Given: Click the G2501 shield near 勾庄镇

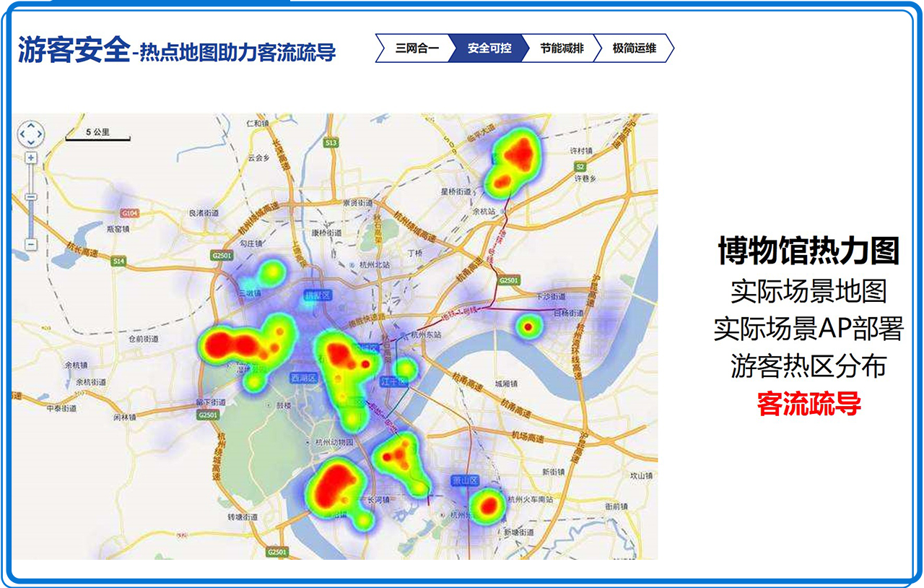Looking at the screenshot, I should (222, 255).
